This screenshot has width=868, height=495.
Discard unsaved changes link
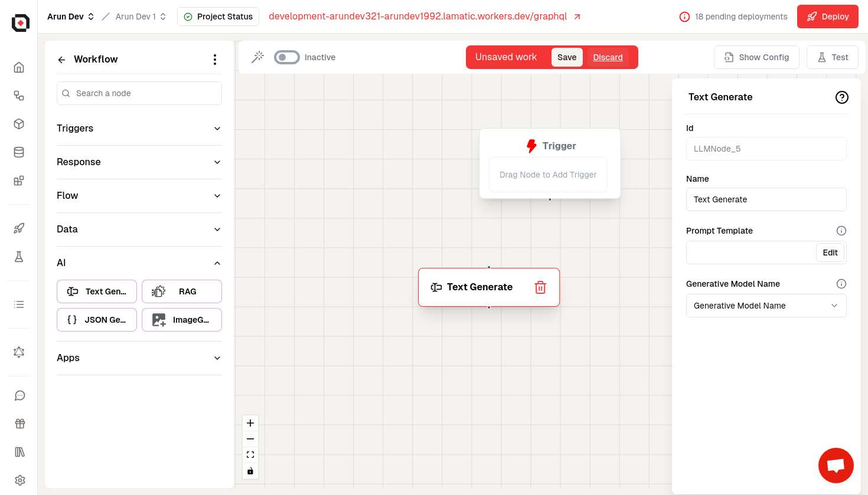[x=608, y=57]
